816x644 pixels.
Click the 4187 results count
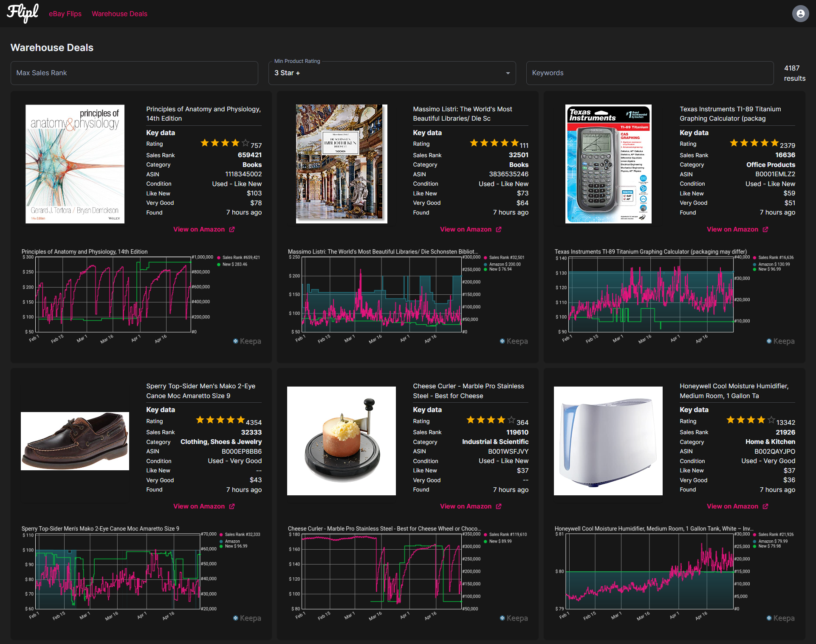(795, 73)
